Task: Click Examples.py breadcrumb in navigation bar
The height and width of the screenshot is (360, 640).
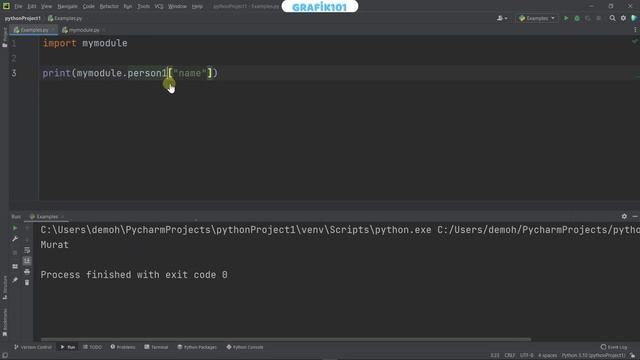Action: (65, 18)
